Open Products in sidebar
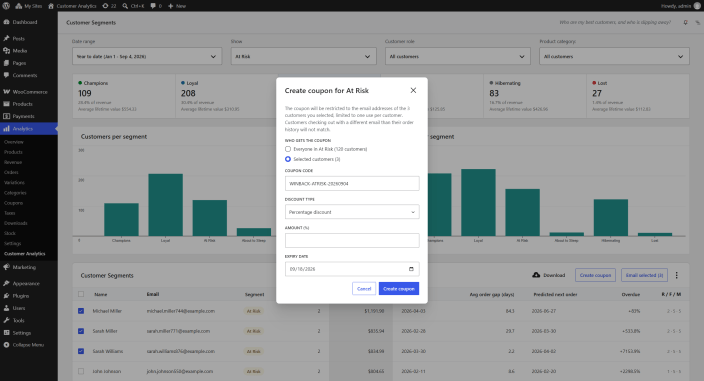This screenshot has height=381, width=704. pos(29,104)
